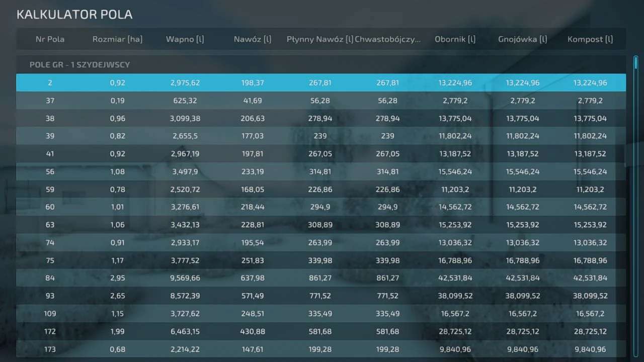
Task: Click the 'Rozmiar [ha]' column header
Action: click(x=117, y=39)
